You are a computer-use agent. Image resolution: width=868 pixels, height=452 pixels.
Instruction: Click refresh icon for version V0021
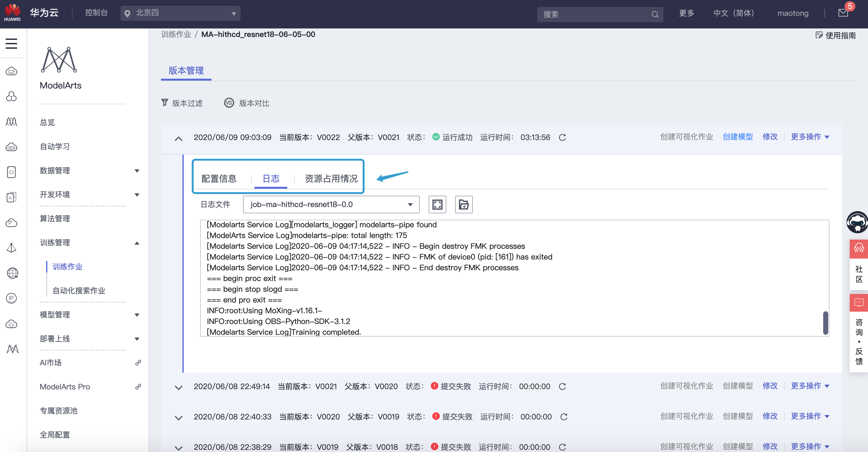coord(562,386)
